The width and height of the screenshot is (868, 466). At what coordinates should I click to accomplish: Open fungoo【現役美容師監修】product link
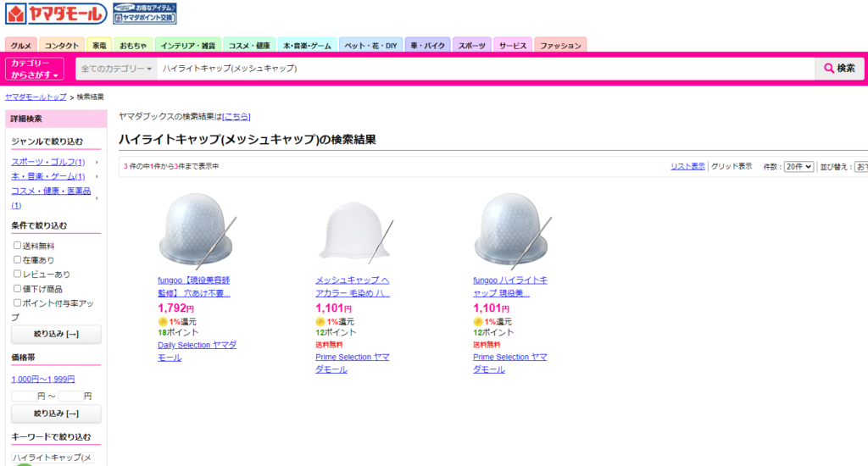click(x=194, y=286)
